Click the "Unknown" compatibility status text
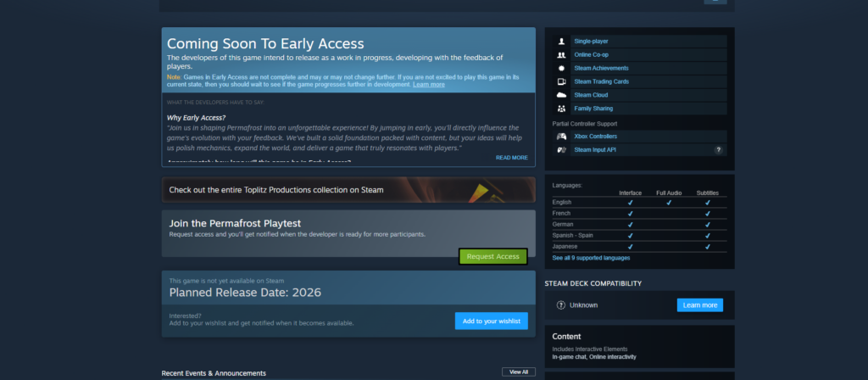The width and height of the screenshot is (868, 380). pyautogui.click(x=583, y=305)
